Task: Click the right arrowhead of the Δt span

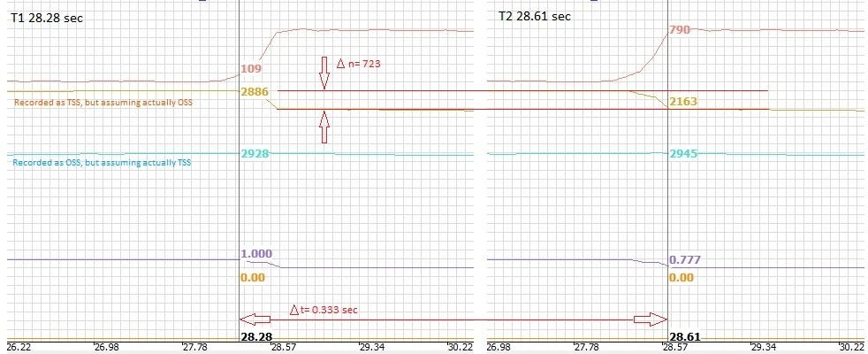Action: [x=656, y=319]
